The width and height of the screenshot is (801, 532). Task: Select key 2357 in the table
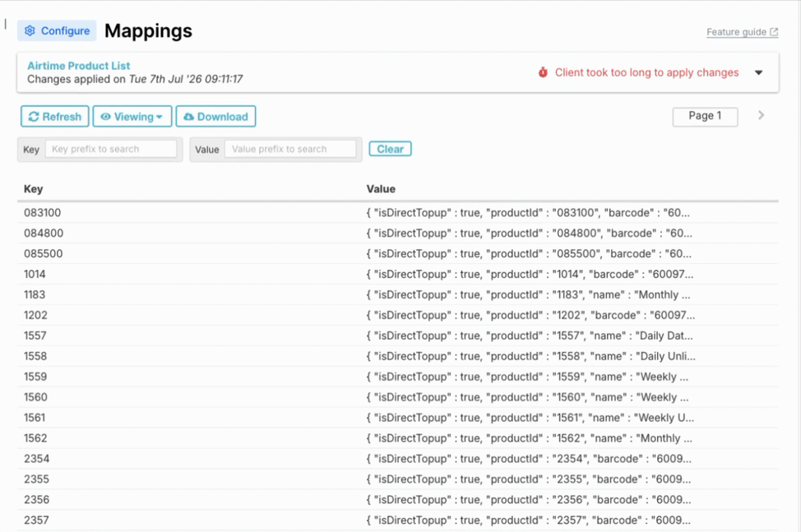(36, 520)
